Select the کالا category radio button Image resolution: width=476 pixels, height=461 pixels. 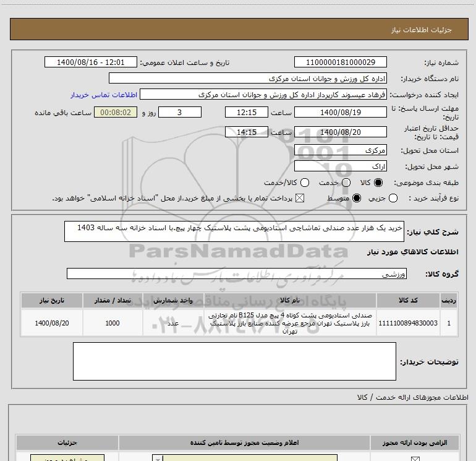click(x=378, y=183)
